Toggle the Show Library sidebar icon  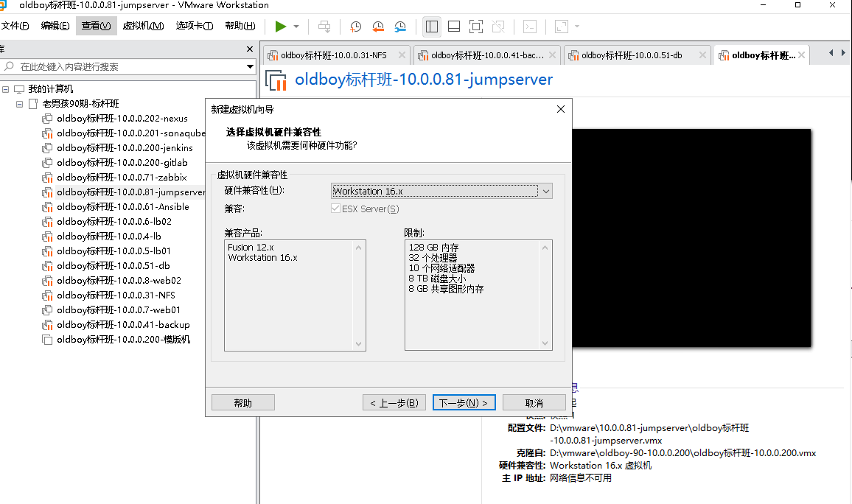432,26
